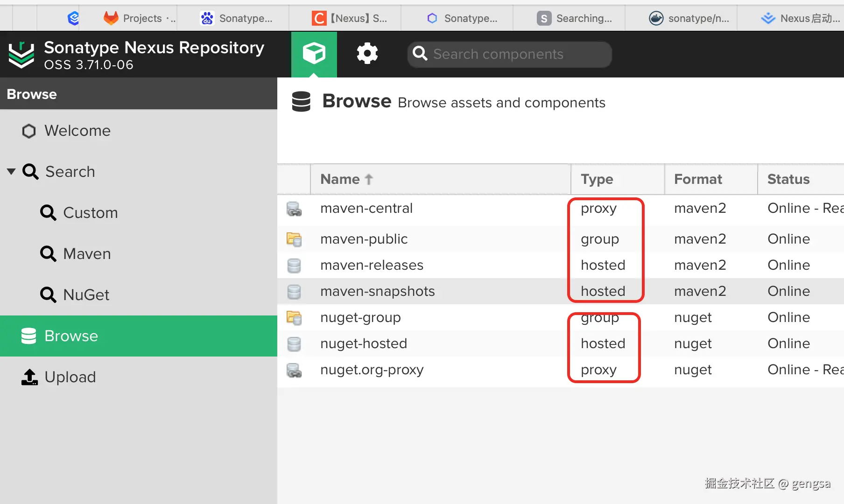Sort by the Name column header

click(x=440, y=179)
